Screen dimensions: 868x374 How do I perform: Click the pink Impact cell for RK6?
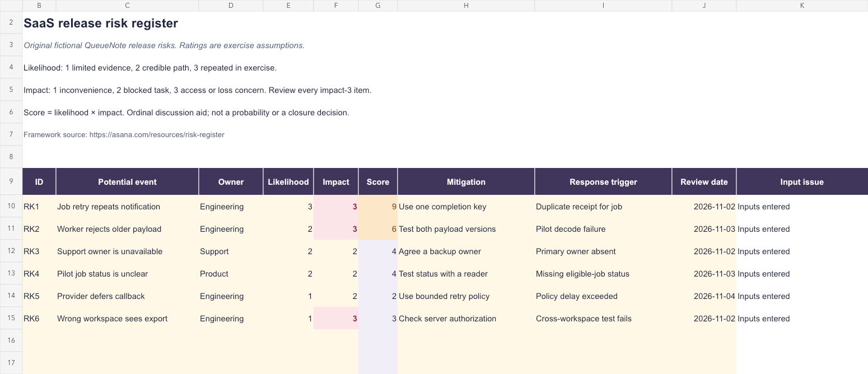click(x=336, y=319)
